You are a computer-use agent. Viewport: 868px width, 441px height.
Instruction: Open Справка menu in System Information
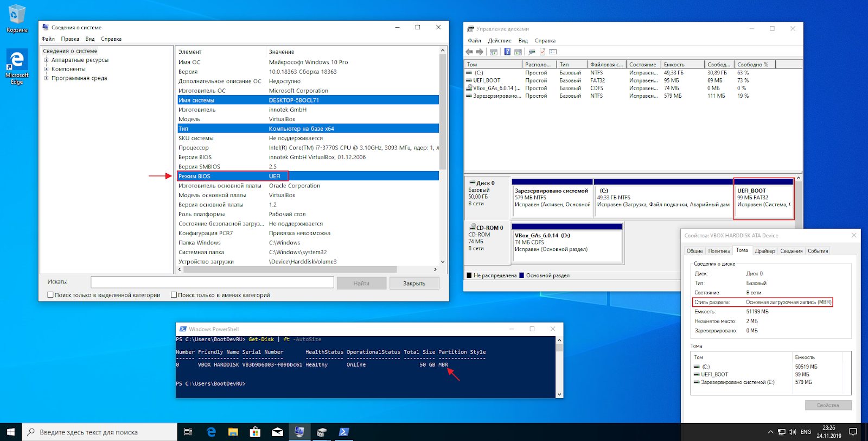tap(111, 39)
